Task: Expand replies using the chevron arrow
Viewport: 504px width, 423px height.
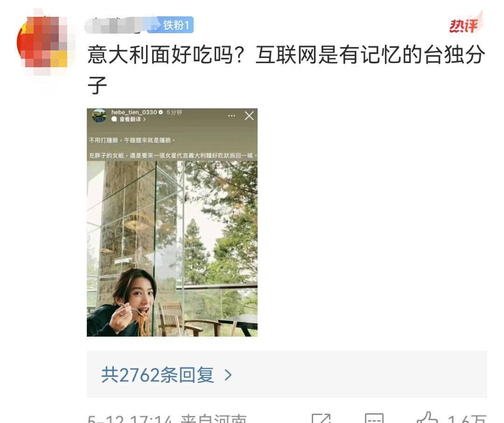Action: [x=228, y=375]
